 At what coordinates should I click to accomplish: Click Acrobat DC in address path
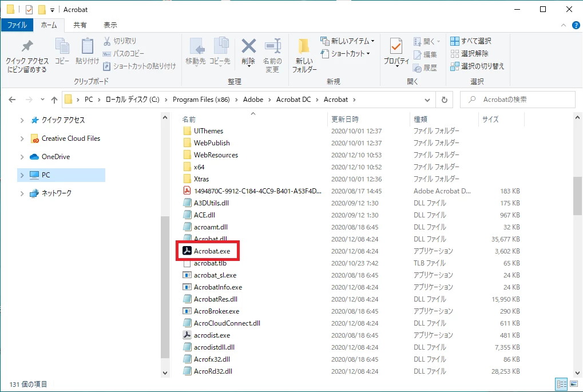click(x=294, y=100)
